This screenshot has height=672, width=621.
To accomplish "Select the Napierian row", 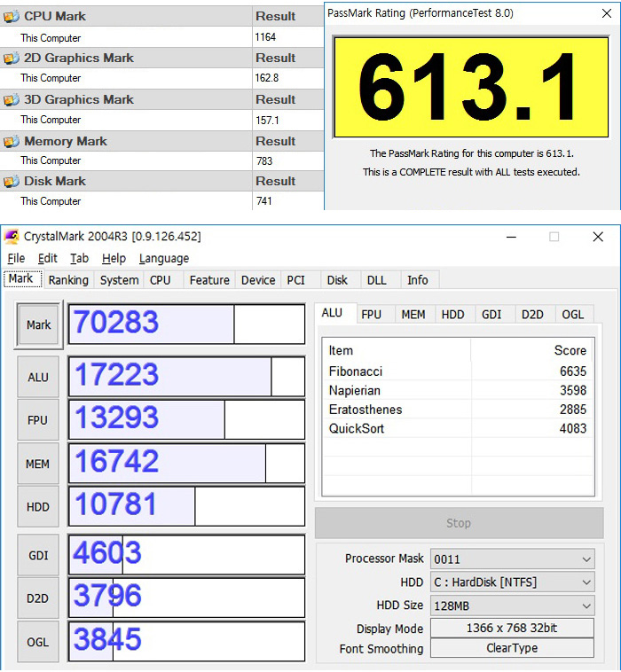I will [x=458, y=390].
